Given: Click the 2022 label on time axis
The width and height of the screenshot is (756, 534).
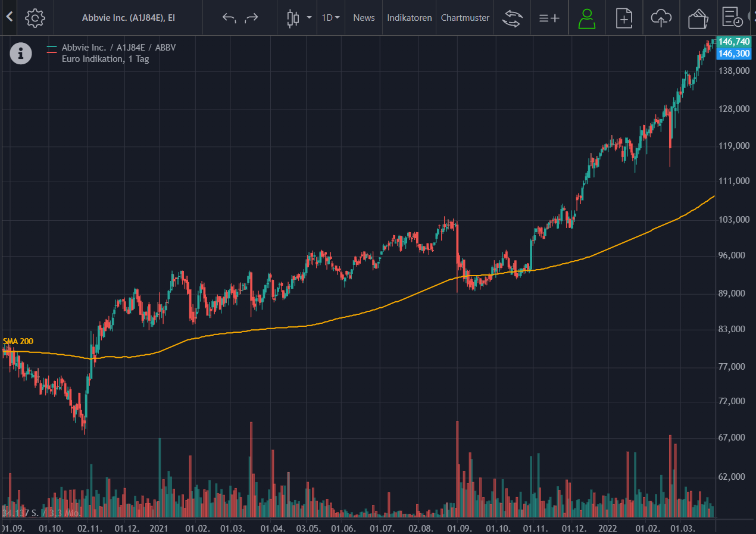Looking at the screenshot, I should coord(608,528).
